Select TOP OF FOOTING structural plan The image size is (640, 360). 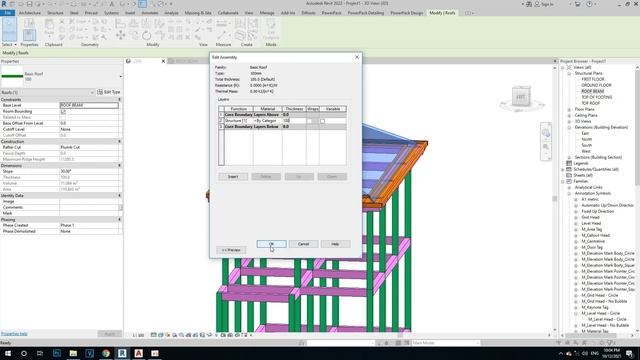(x=596, y=97)
